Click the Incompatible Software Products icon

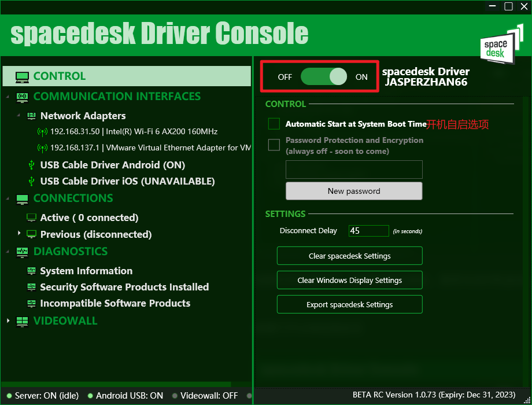[32, 304]
